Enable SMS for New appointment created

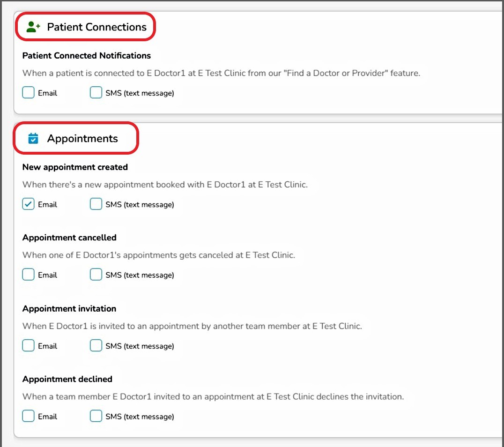(x=96, y=204)
